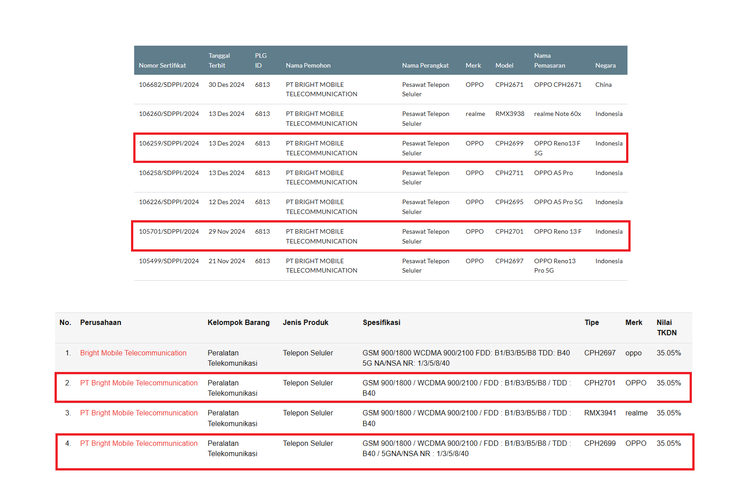The height and width of the screenshot is (500, 750).
Task: Select certificate number 106259/SDPPI/2024
Action: coord(168,143)
